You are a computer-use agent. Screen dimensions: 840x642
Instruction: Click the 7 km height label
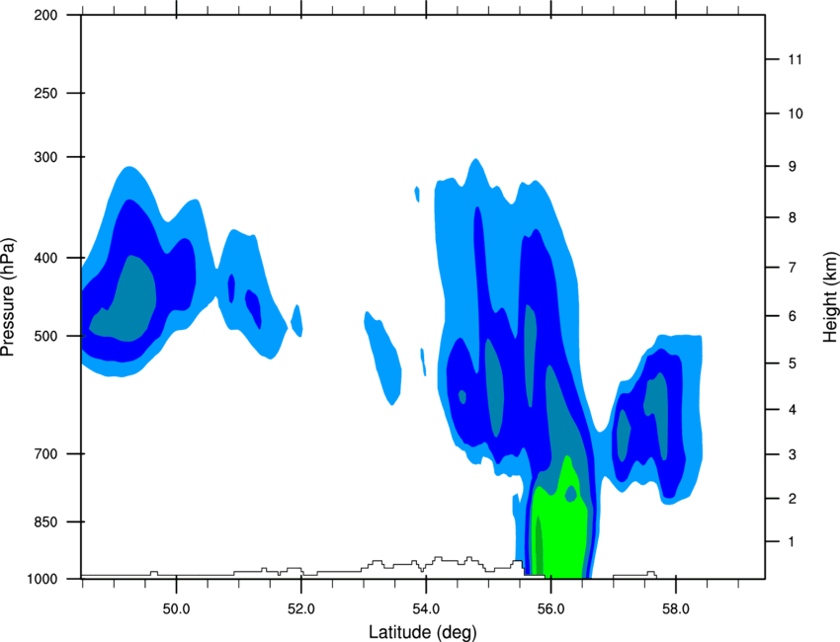click(792, 268)
